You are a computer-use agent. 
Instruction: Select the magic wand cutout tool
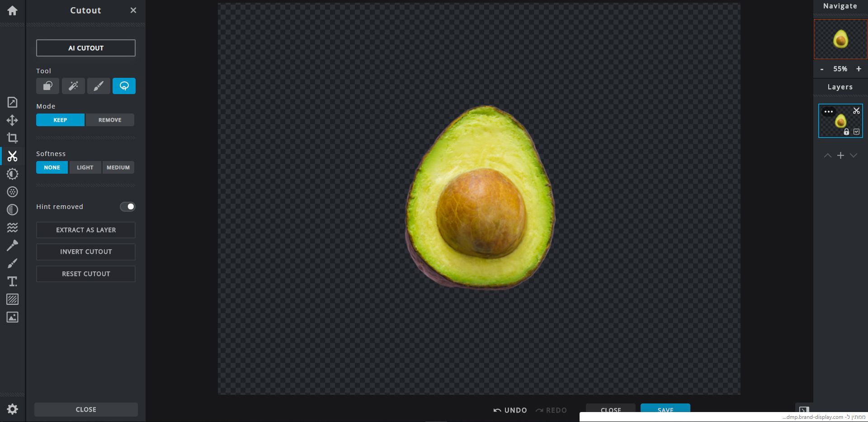[73, 86]
